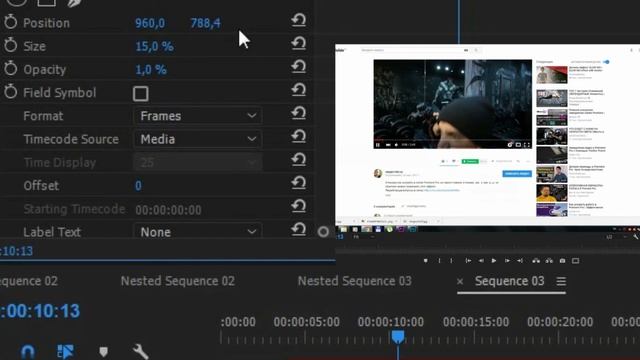Image resolution: width=640 pixels, height=360 pixels.
Task: Close the Sequence 03 tab
Action: pyautogui.click(x=460, y=281)
